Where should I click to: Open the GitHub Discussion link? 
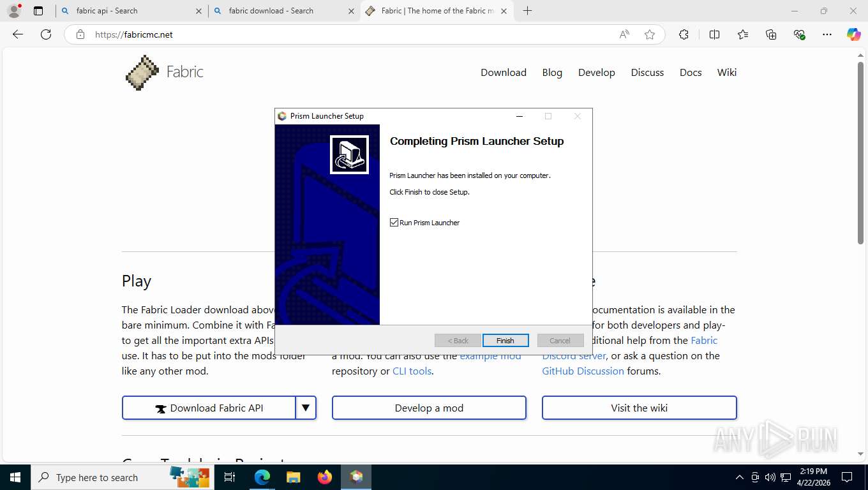pyautogui.click(x=583, y=371)
